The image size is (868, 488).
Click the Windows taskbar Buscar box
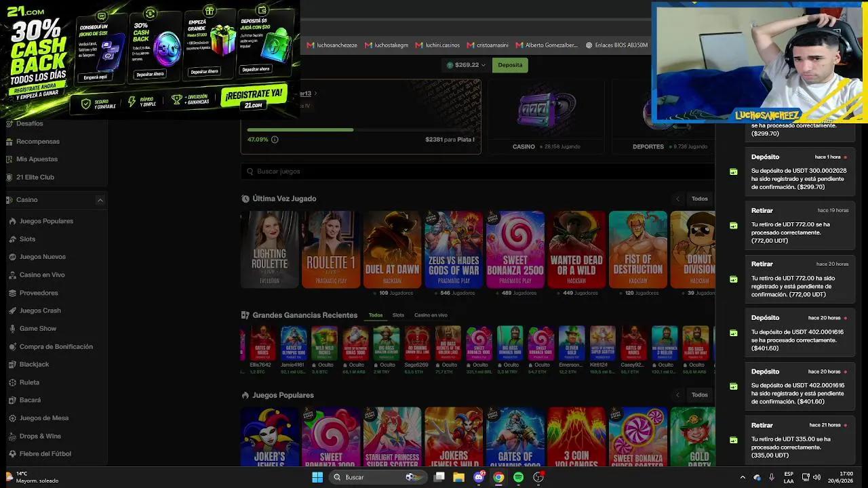click(x=377, y=477)
